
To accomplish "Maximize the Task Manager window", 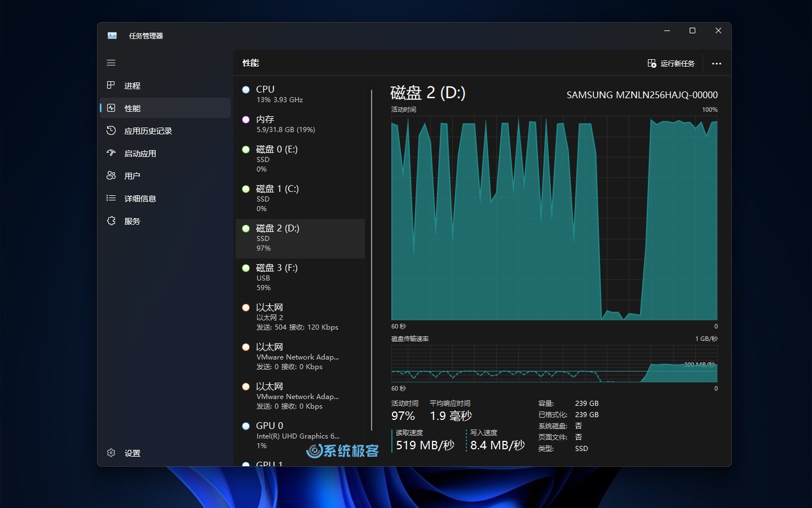I will pyautogui.click(x=692, y=31).
